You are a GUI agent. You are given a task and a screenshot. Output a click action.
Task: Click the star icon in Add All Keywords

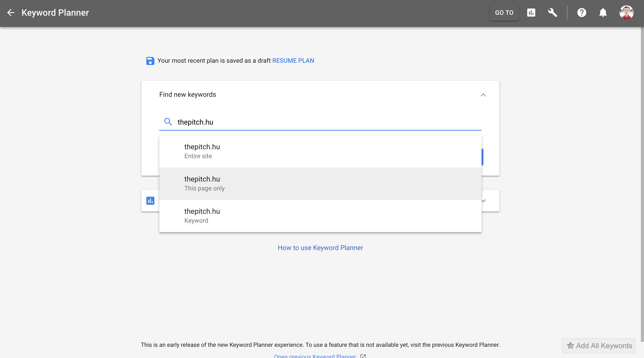click(571, 346)
